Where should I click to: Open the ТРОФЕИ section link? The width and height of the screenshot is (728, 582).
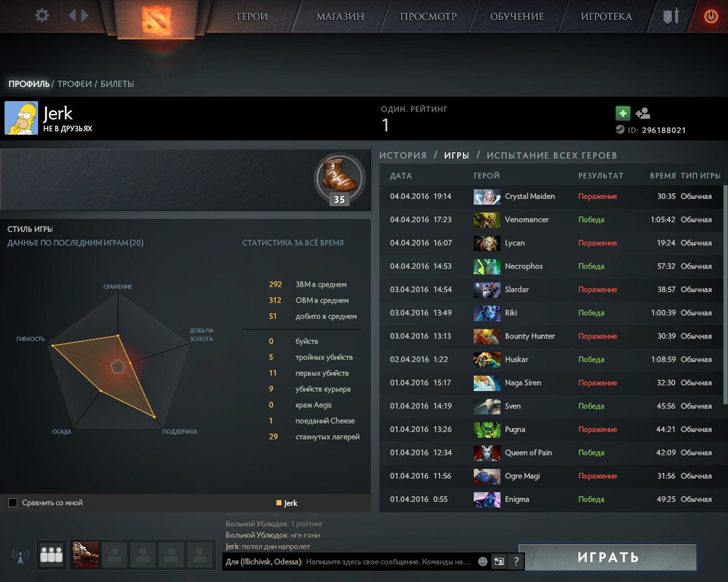(75, 84)
